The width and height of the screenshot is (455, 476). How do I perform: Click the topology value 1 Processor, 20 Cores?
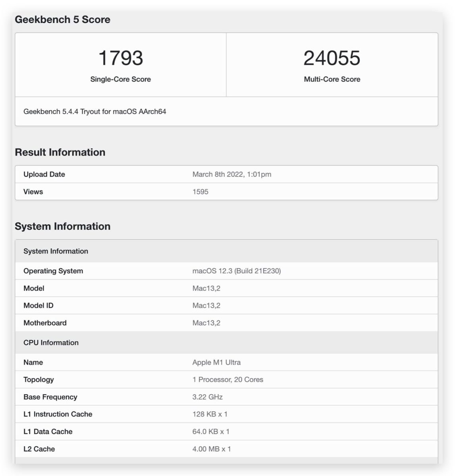(x=227, y=380)
